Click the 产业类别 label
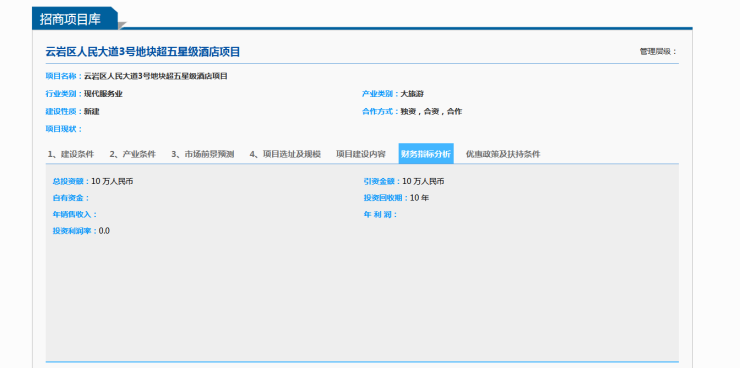 click(380, 94)
